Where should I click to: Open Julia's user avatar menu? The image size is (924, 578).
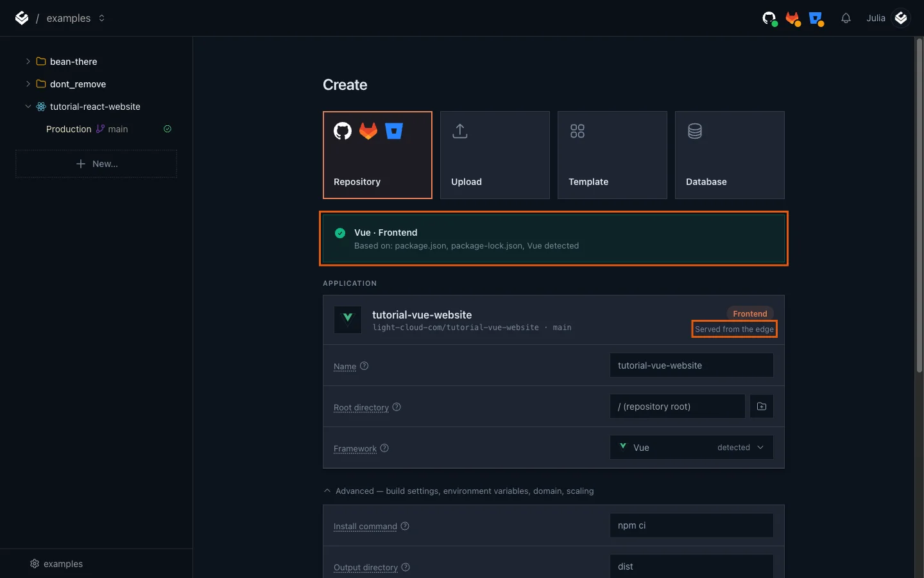901,18
